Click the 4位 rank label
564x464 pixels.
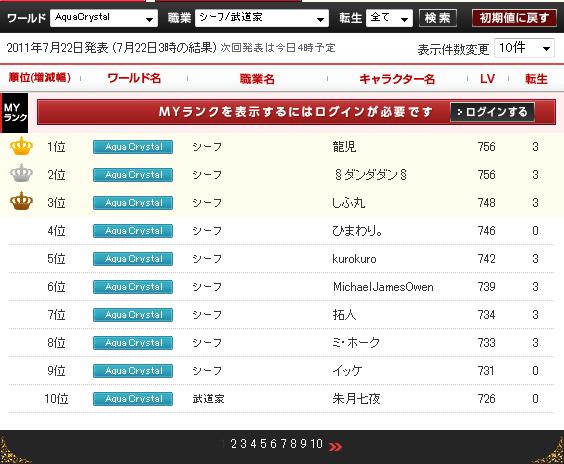56,231
